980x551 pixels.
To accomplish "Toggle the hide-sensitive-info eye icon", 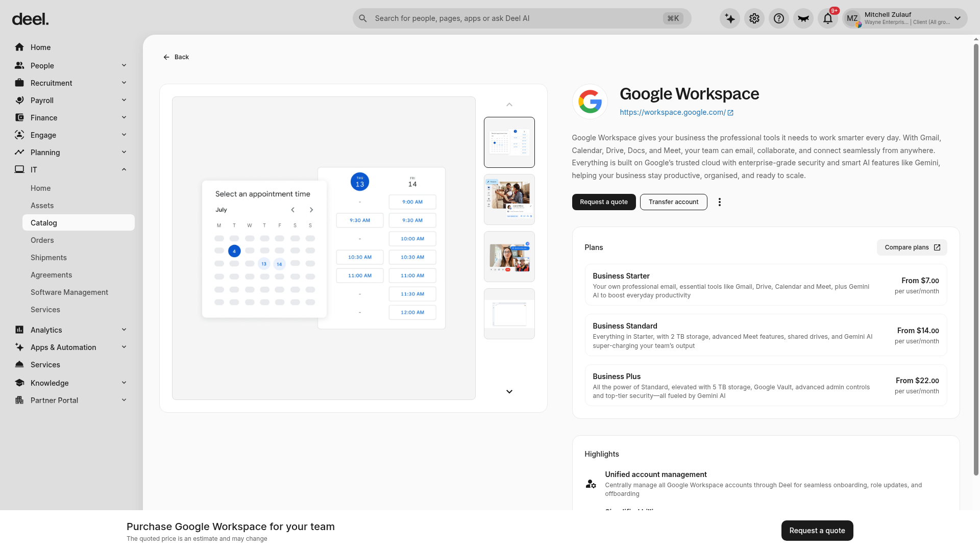I will 803,19.
